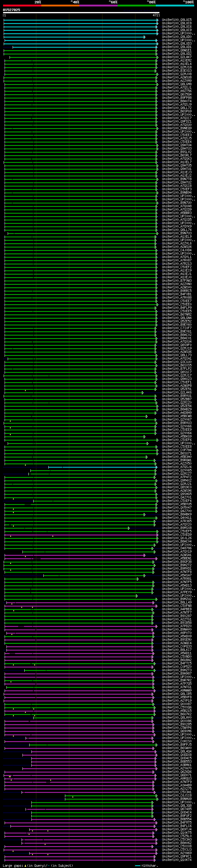
Task: Click label UniRef100_Q9LUD0
Action: coord(177,37)
